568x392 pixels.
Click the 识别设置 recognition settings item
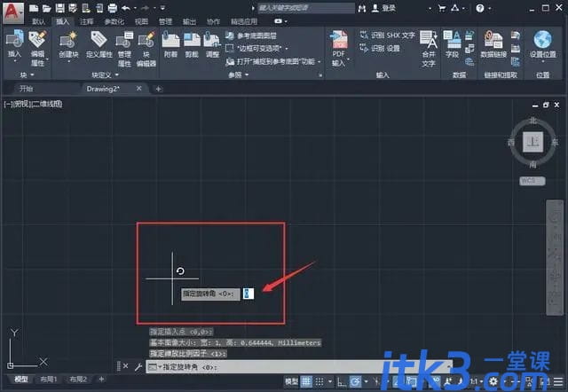[x=380, y=48]
